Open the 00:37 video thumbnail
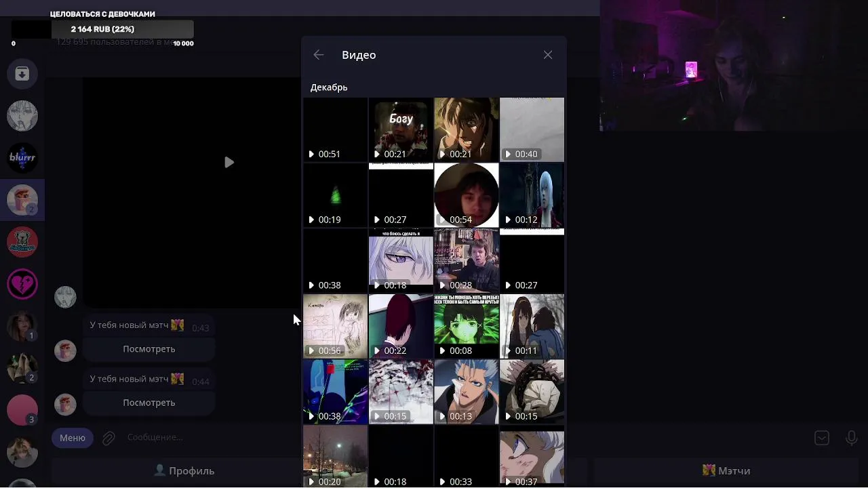 click(x=532, y=457)
